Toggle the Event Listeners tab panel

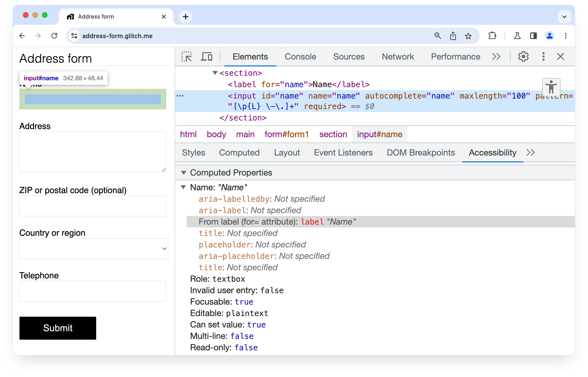[343, 153]
